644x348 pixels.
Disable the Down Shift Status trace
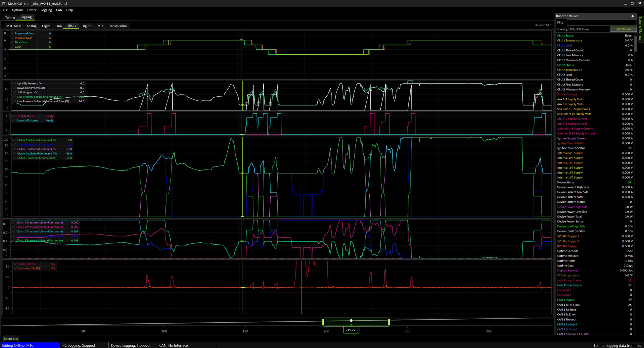(x=14, y=121)
